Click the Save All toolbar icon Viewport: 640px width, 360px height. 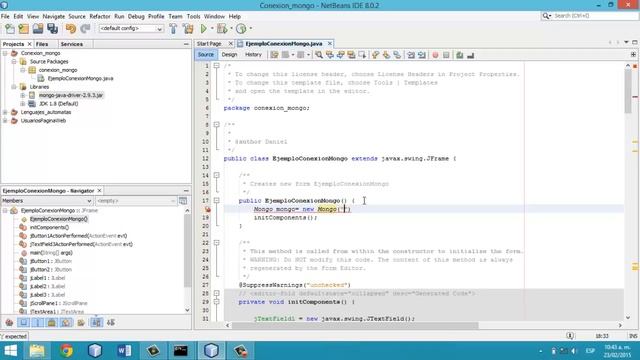tap(52, 29)
